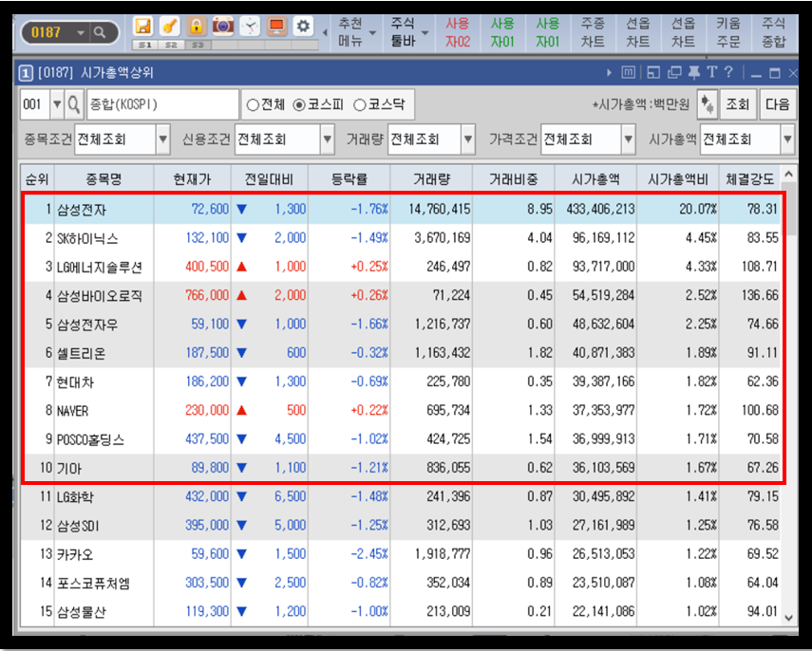This screenshot has height=651, width=812.
Task: Open the 주종차트 toolbar item
Action: [x=593, y=32]
